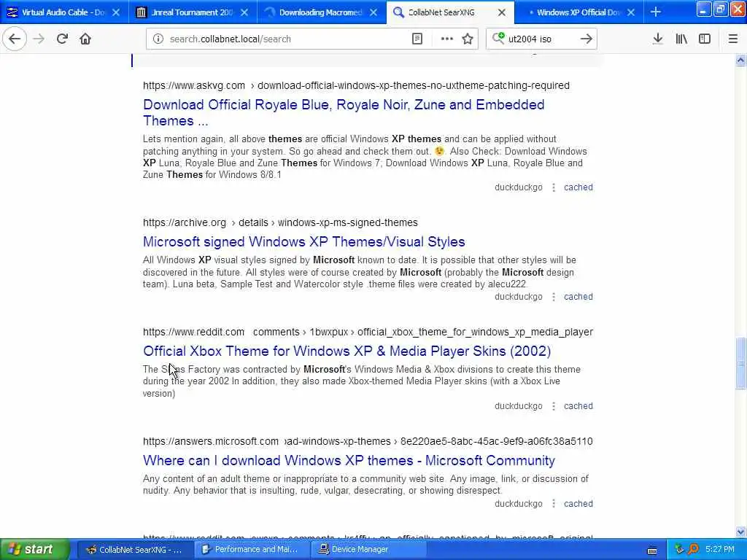Switch to Windows XP Official Download tab

tap(579, 12)
